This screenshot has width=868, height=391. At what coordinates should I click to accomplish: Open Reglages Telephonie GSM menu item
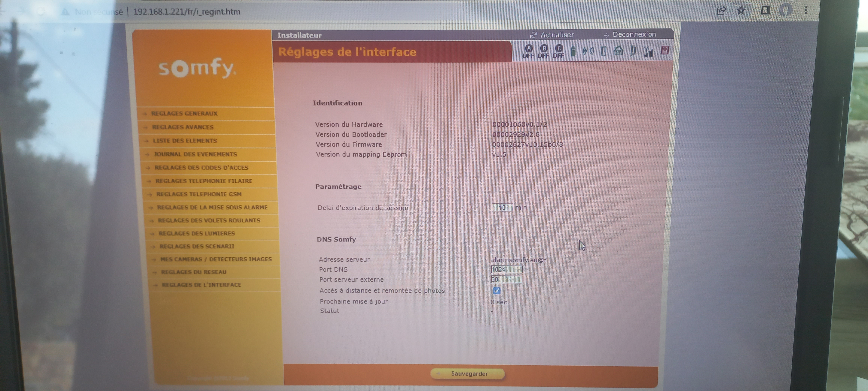199,194
